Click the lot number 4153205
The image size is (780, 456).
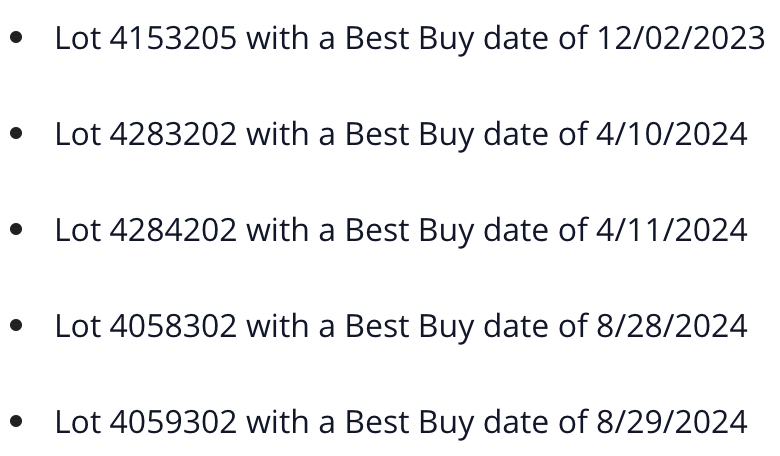pyautogui.click(x=173, y=38)
